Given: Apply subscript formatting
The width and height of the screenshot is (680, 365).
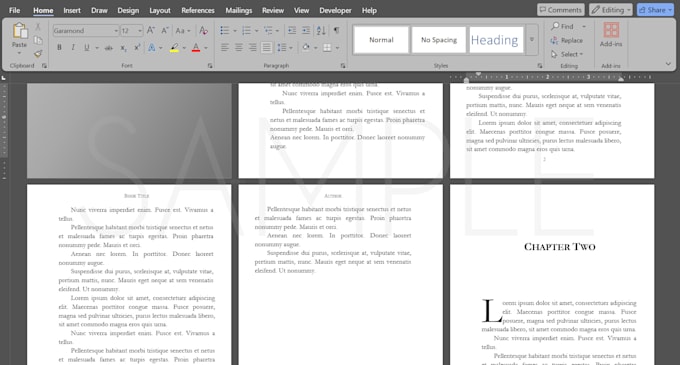Looking at the screenshot, I should tap(123, 48).
